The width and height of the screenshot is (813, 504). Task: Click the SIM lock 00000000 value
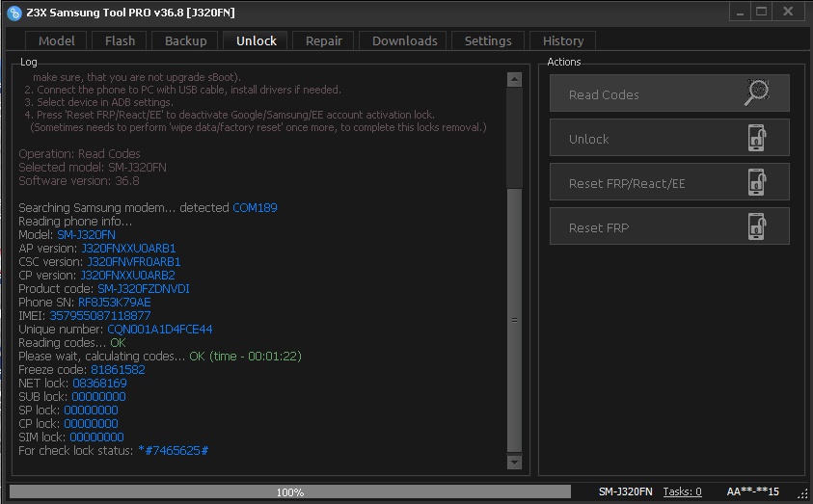(96, 437)
